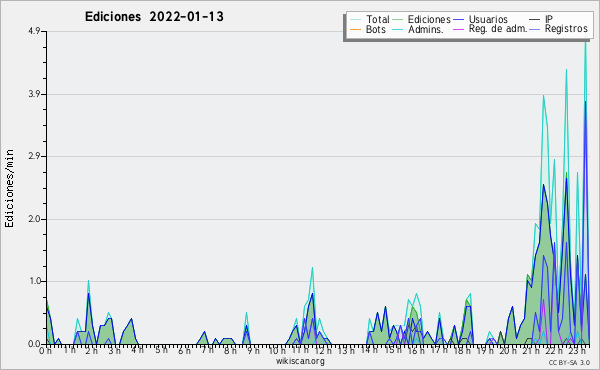Click the 'Bots' legend entry

pyautogui.click(x=368, y=29)
